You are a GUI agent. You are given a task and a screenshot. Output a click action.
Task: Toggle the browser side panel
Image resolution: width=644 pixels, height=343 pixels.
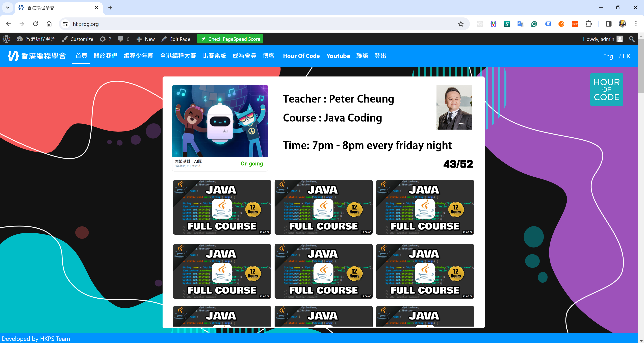tap(608, 24)
